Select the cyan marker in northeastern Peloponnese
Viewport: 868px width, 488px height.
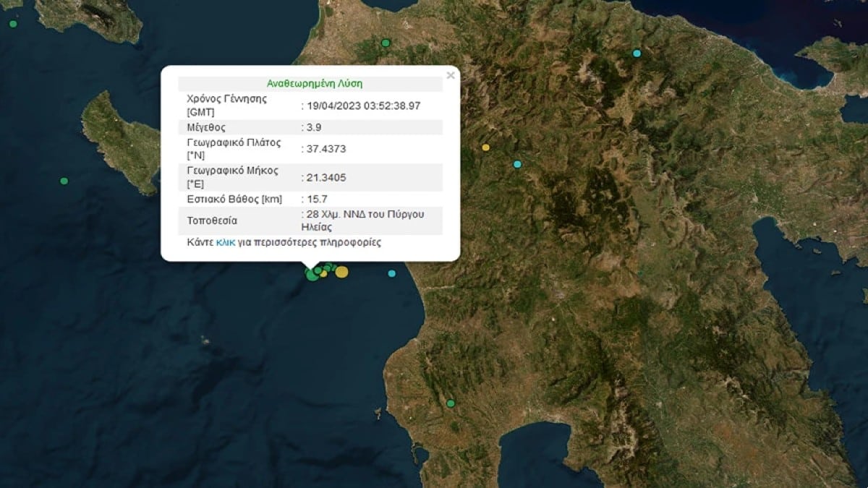pos(637,53)
